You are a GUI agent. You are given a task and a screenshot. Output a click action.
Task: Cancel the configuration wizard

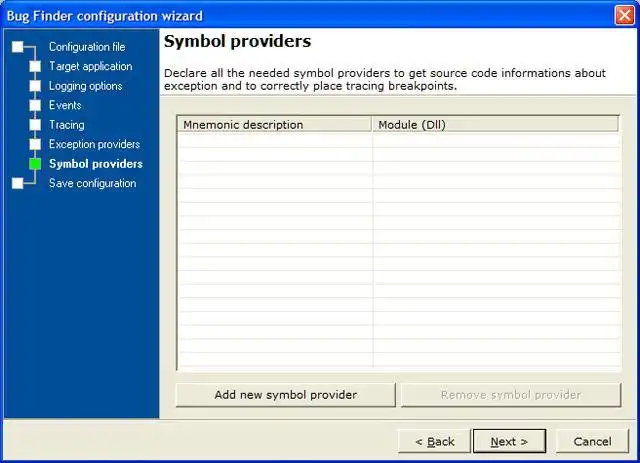592,441
